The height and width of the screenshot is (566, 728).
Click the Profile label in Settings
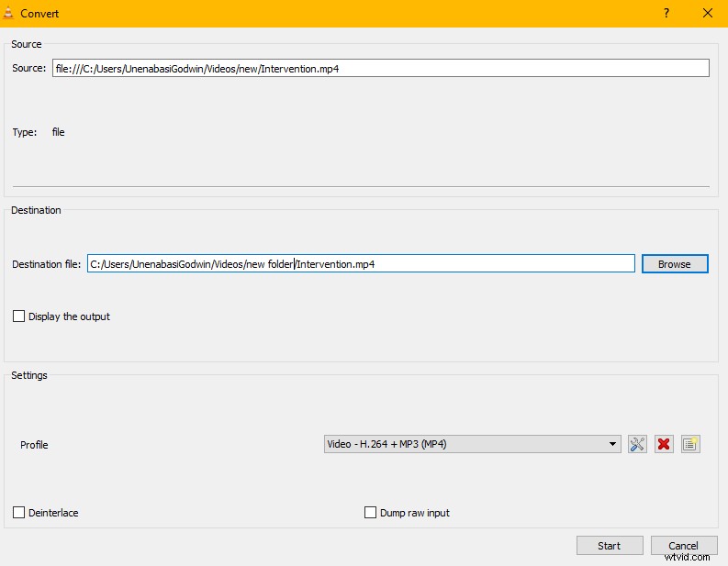[34, 445]
